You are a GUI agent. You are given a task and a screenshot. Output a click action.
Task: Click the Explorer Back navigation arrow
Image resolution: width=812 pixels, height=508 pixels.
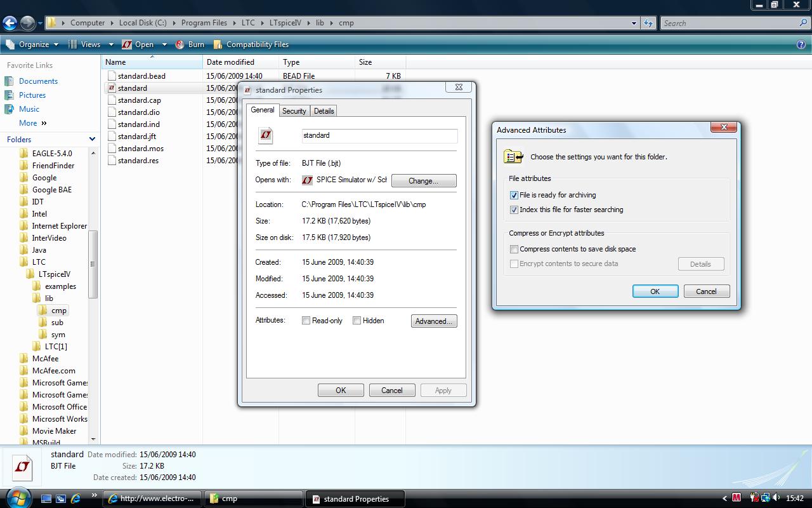(x=10, y=23)
